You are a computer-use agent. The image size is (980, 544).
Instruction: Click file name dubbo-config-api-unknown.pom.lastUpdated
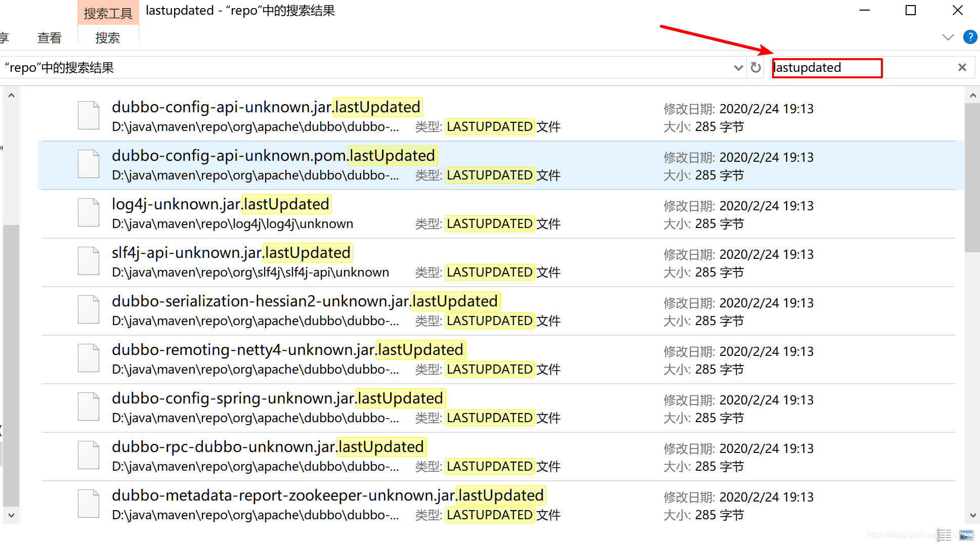click(x=274, y=156)
